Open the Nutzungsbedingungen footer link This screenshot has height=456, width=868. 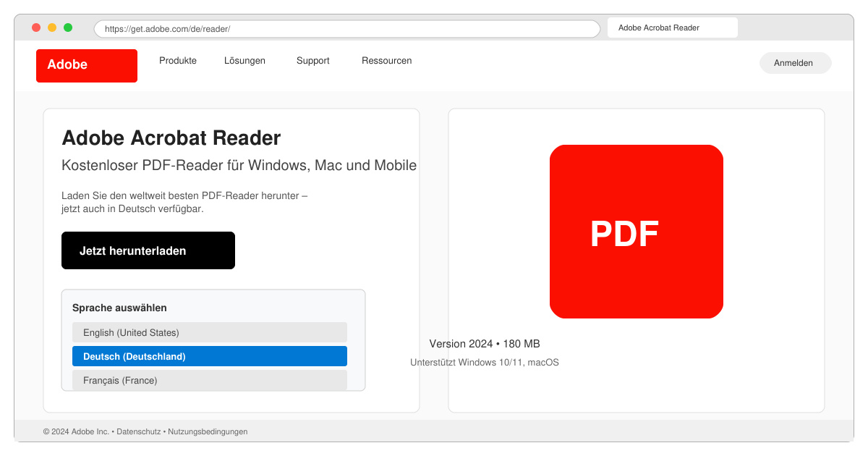tap(208, 431)
